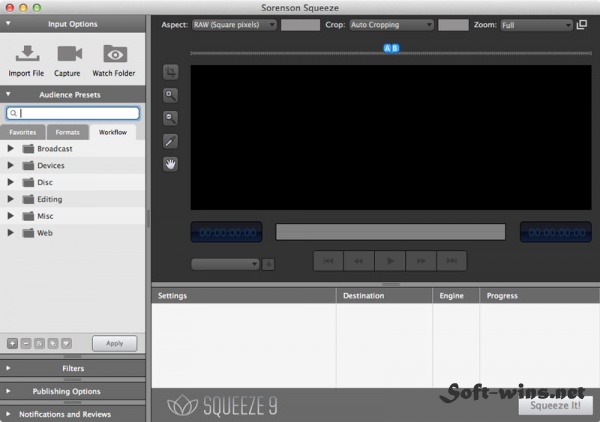Select the eyedropper picker tool
This screenshot has height=422, width=600.
click(171, 141)
